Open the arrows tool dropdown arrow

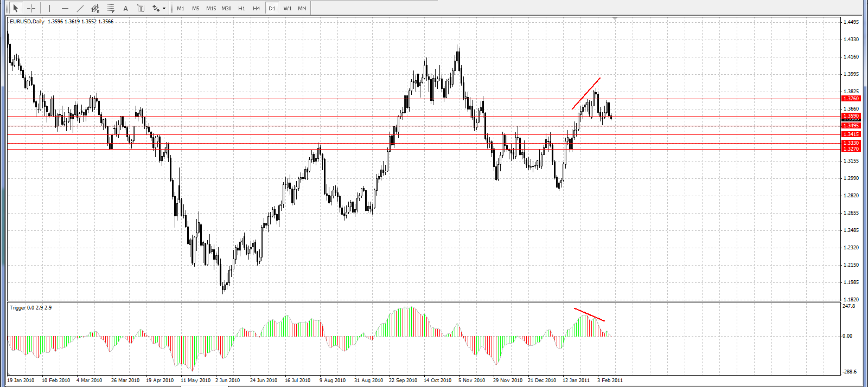(164, 8)
